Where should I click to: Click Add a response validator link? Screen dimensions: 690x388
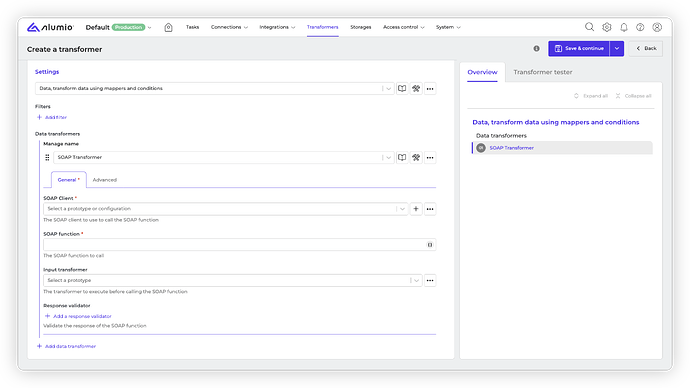pos(78,316)
